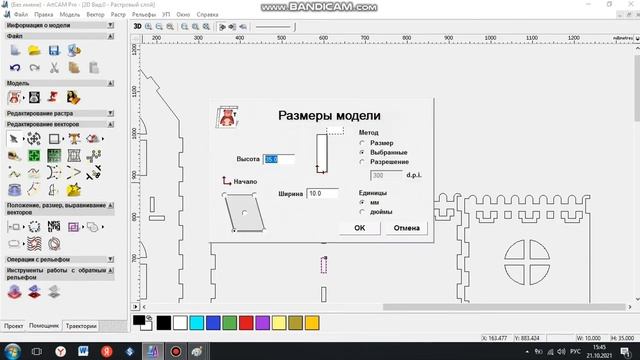Open the Рельефы menu
Viewport: 640px width, 360px height.
pyautogui.click(x=144, y=14)
